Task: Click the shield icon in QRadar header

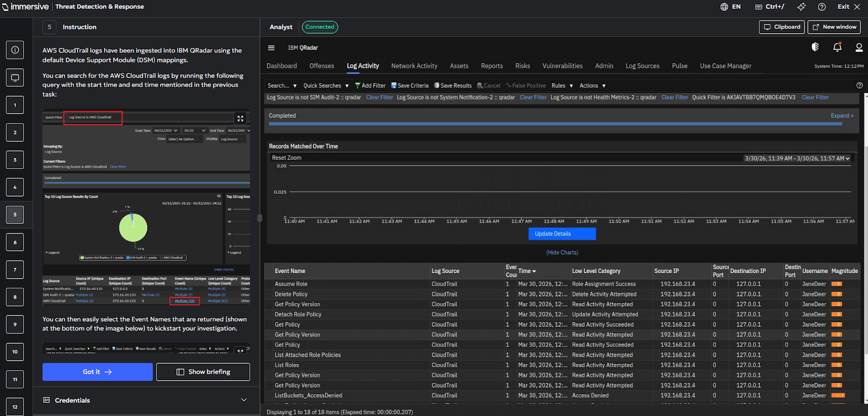Action: point(815,48)
